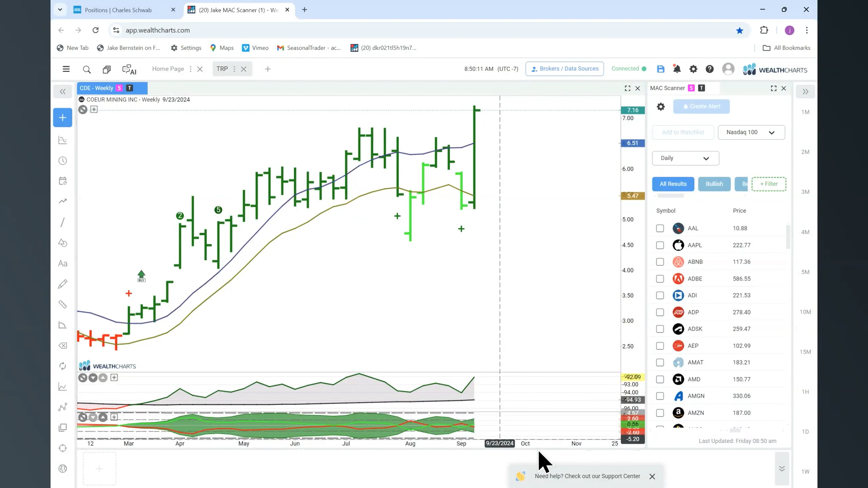868x488 pixels.
Task: Open the globe icon in left sidebar
Action: [63, 469]
